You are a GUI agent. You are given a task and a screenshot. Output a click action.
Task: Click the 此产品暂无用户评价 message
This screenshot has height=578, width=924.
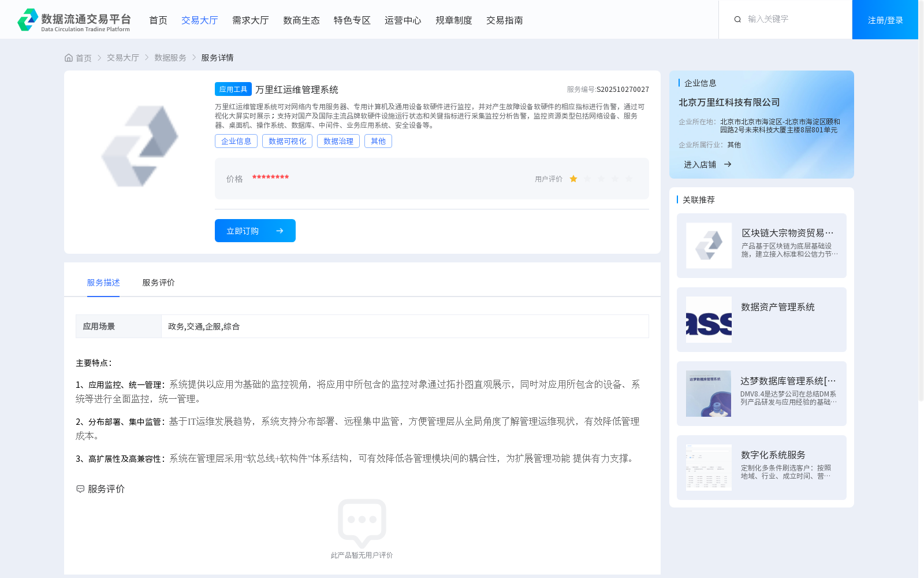pos(362,555)
